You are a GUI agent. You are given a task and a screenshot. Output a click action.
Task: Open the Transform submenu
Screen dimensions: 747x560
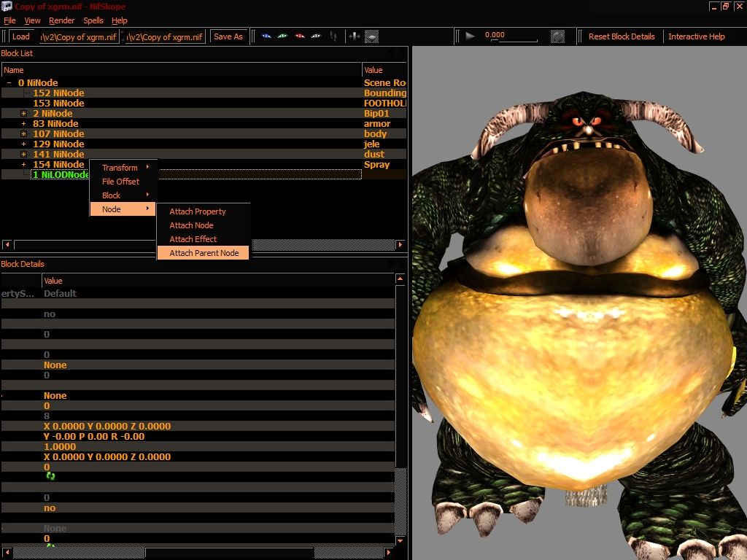tap(123, 168)
